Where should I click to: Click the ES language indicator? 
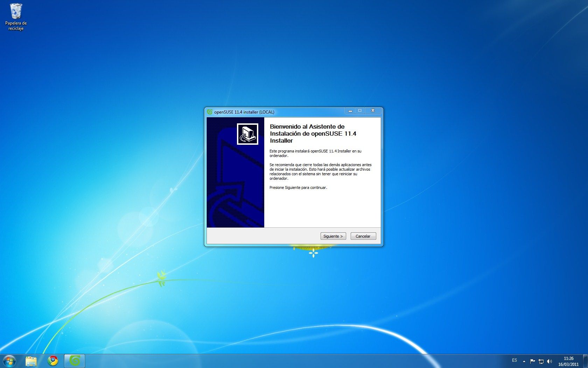pyautogui.click(x=514, y=360)
